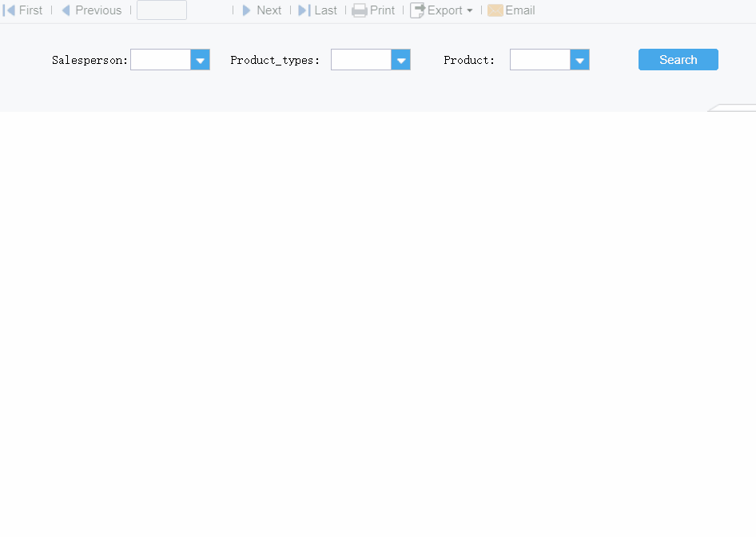Click the Search button
This screenshot has width=756, height=537.
point(678,59)
